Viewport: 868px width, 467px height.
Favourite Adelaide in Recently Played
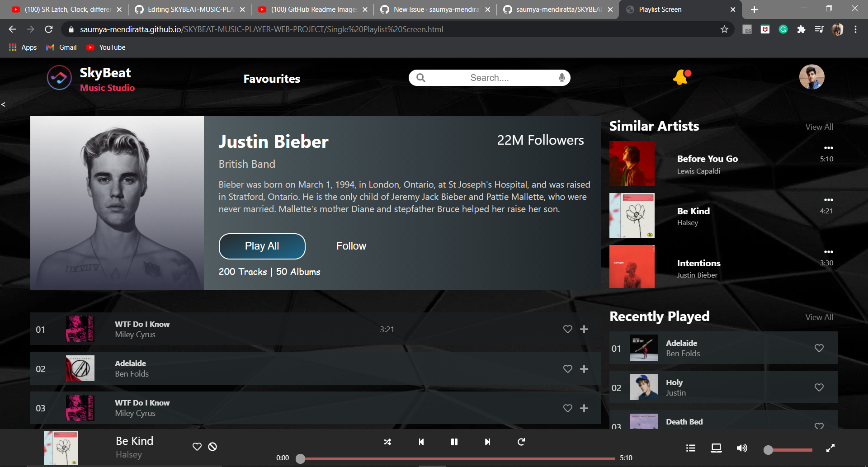(x=819, y=348)
